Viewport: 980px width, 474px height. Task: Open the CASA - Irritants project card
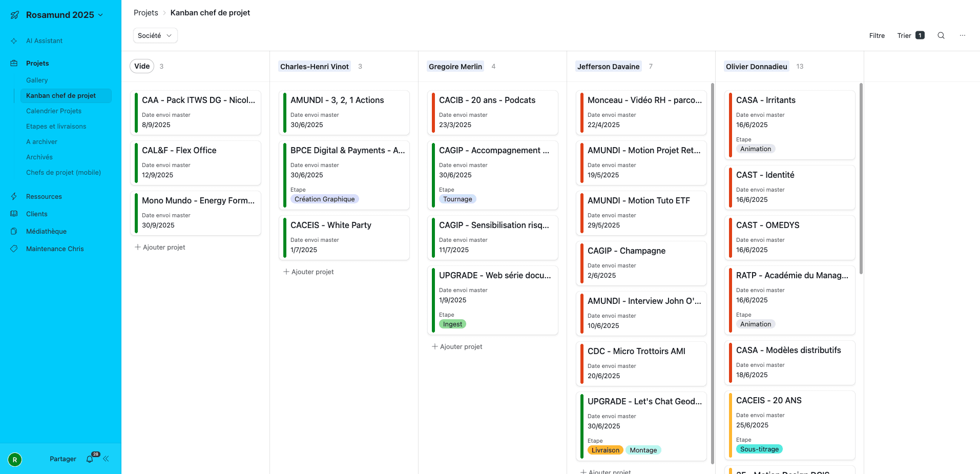tap(789, 124)
